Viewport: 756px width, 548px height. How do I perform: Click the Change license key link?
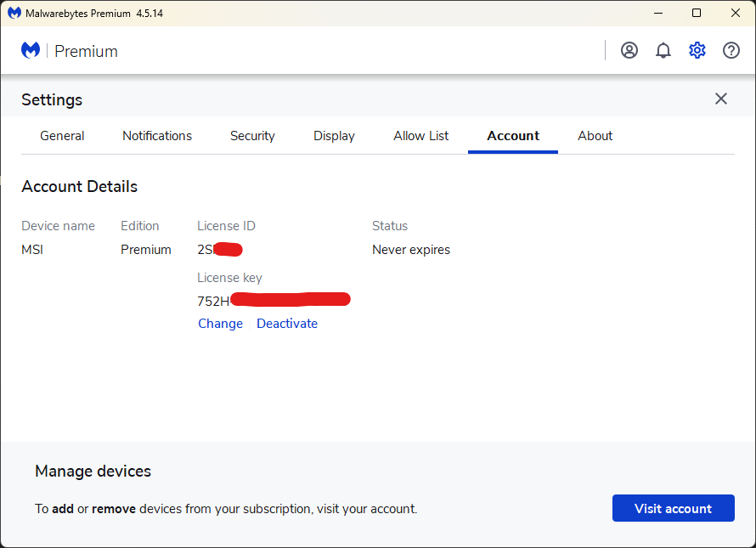(220, 324)
